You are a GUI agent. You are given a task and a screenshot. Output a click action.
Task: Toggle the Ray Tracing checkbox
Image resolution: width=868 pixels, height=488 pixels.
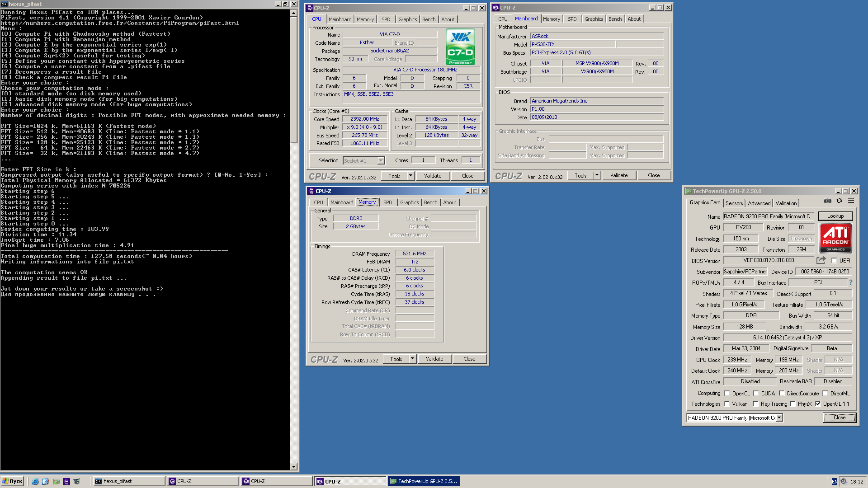pos(755,404)
